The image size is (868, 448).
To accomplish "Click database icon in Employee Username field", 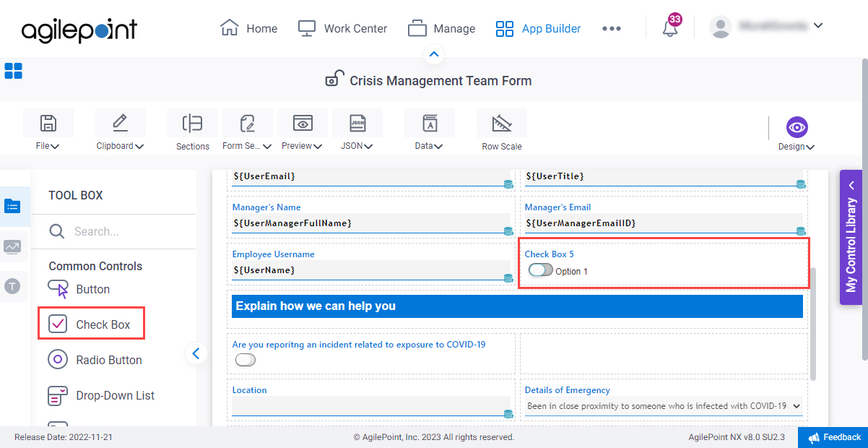I will 508,277.
